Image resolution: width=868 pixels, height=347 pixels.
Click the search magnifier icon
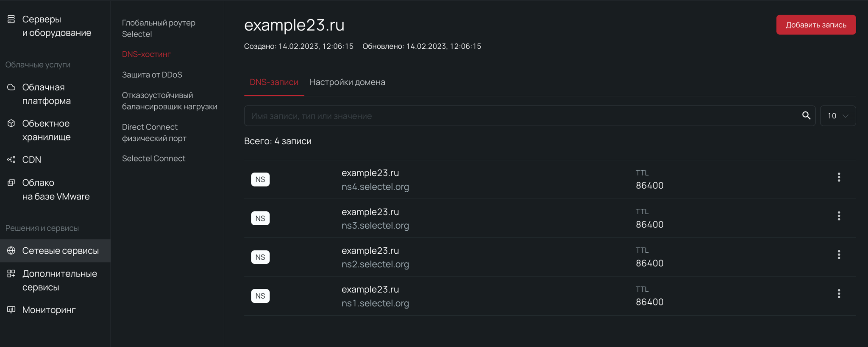coord(806,115)
